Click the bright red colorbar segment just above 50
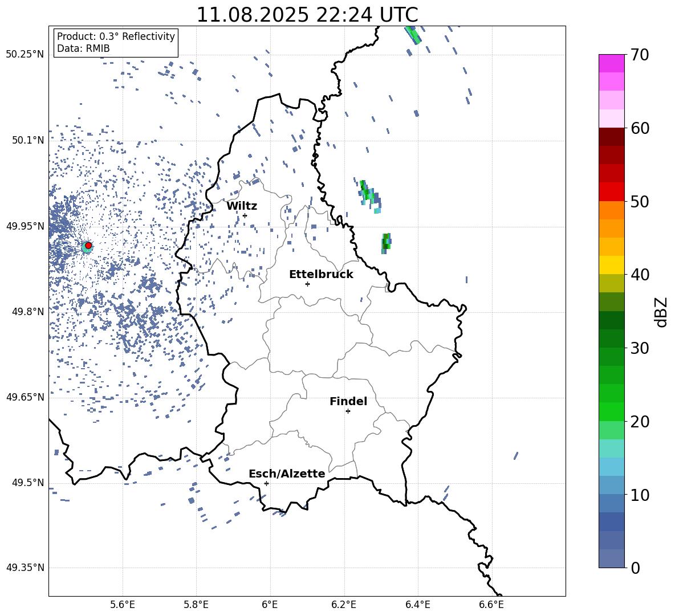This screenshot has width=675, height=616. pyautogui.click(x=611, y=192)
